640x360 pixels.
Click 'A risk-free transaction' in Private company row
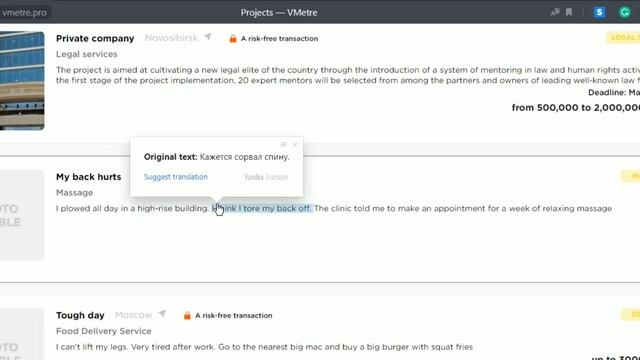point(279,38)
